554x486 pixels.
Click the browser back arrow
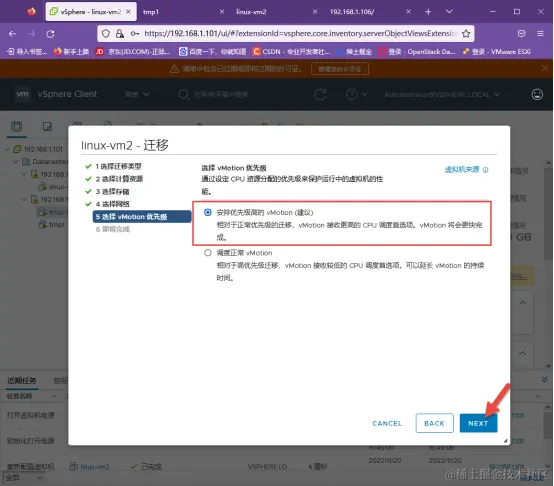point(12,34)
